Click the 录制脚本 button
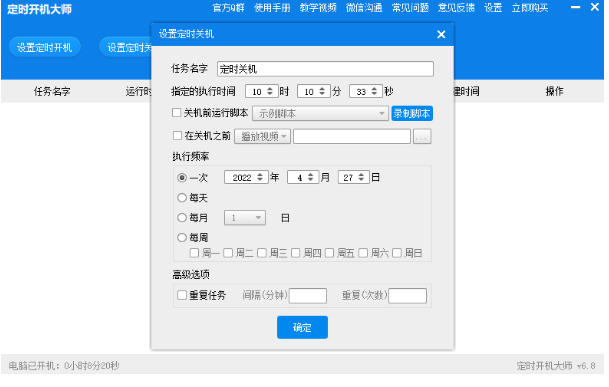 tap(412, 113)
